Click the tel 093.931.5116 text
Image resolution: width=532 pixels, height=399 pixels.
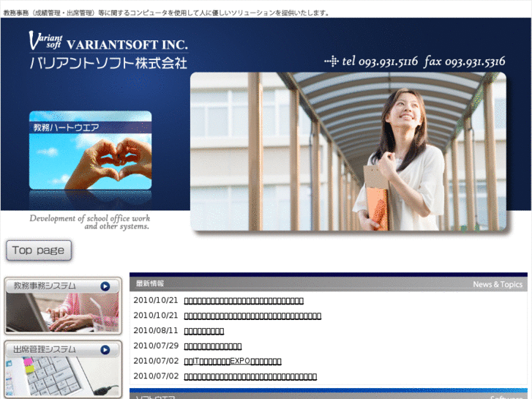(x=380, y=61)
